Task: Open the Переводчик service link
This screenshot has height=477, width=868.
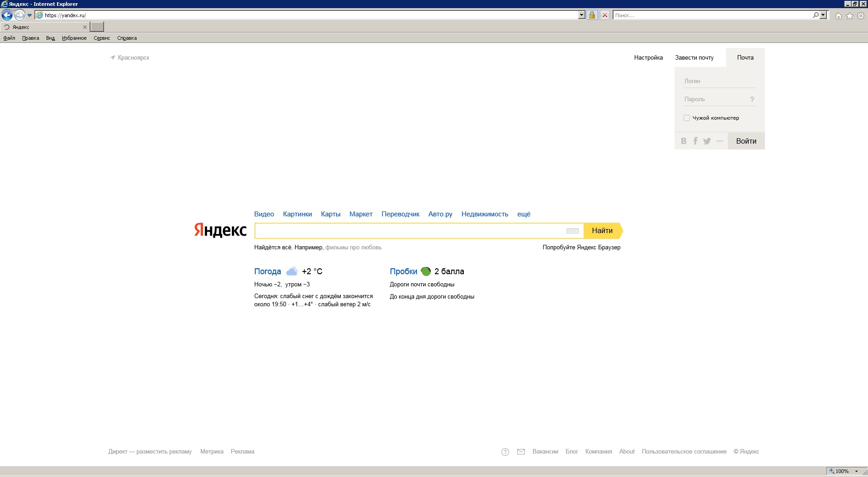Action: coord(401,214)
